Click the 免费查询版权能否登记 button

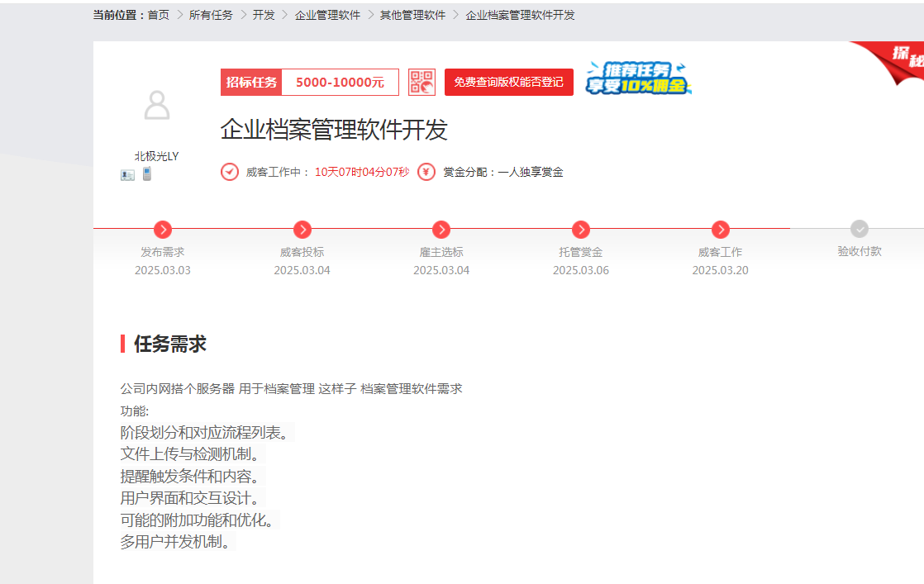tap(508, 83)
